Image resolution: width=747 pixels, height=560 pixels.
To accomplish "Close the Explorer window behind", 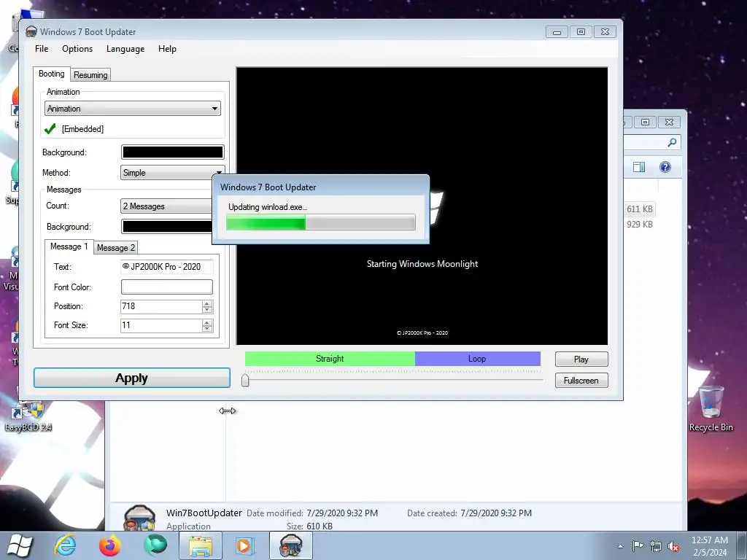I will [669, 122].
